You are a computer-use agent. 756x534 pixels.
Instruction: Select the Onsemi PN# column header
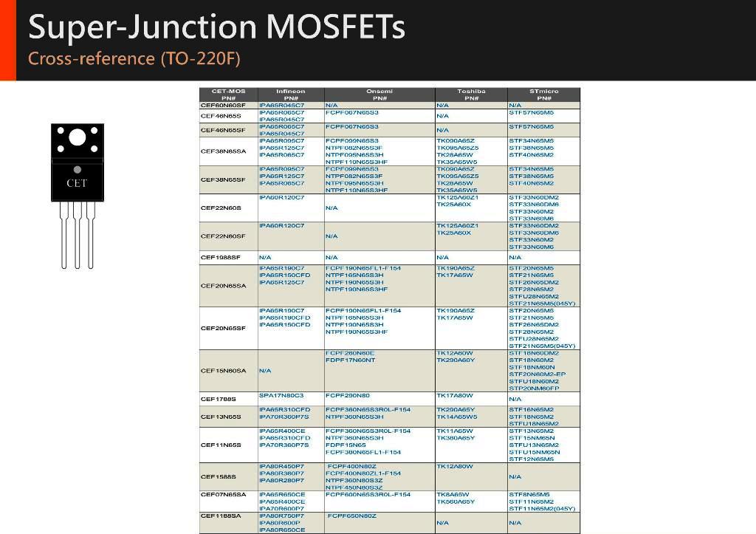[379, 95]
